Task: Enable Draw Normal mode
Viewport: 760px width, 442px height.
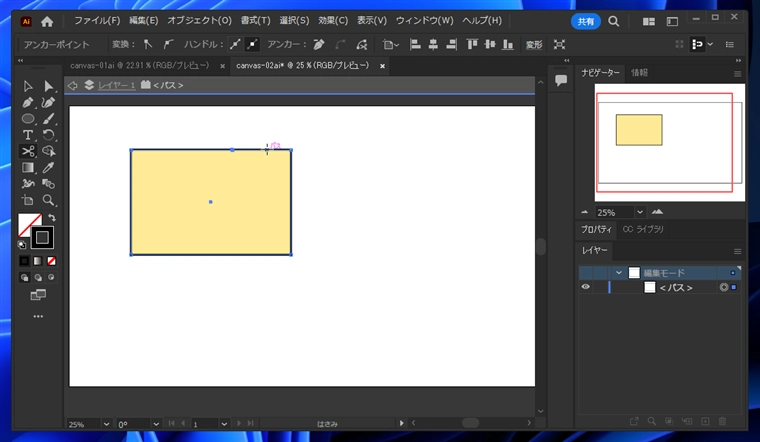Action: (24, 278)
